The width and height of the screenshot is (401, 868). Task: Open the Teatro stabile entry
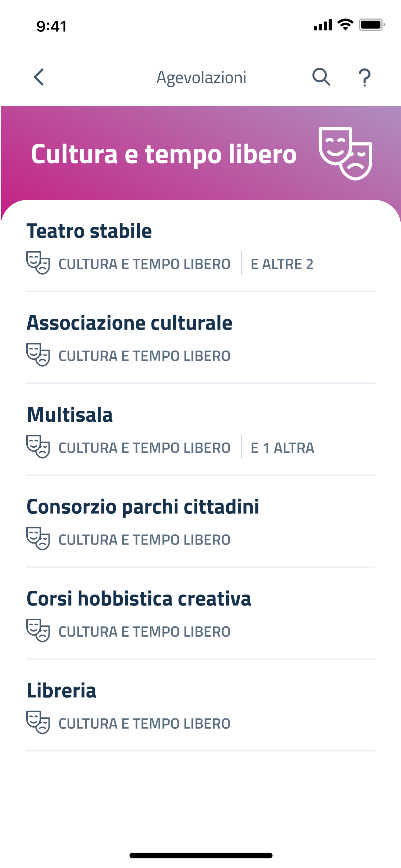coord(89,231)
